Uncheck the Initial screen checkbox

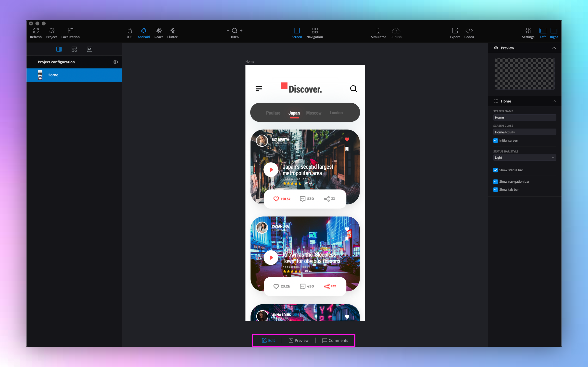click(496, 141)
